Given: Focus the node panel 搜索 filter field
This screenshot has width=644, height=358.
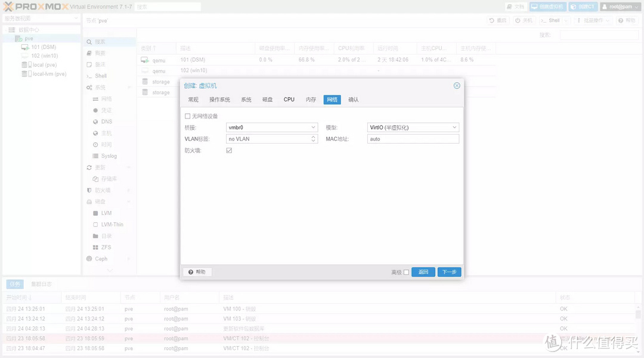Looking at the screenshot, I should 599,35.
